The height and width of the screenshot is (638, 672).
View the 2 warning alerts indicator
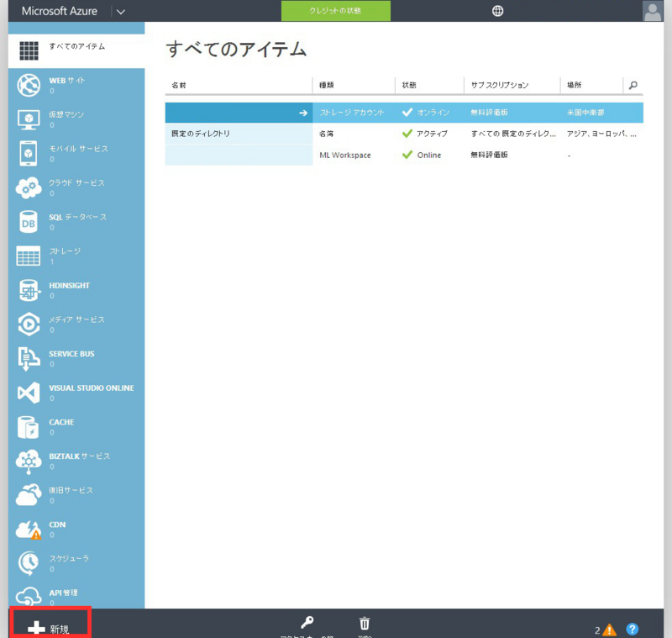coord(606,628)
